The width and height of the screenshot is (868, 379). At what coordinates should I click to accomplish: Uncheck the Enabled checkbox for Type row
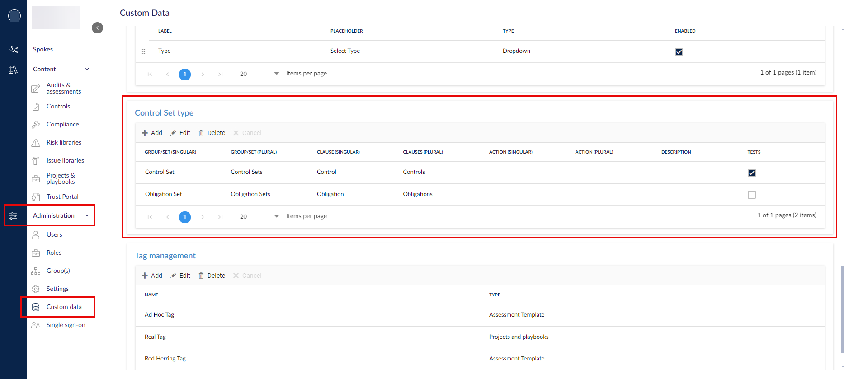pyautogui.click(x=679, y=52)
